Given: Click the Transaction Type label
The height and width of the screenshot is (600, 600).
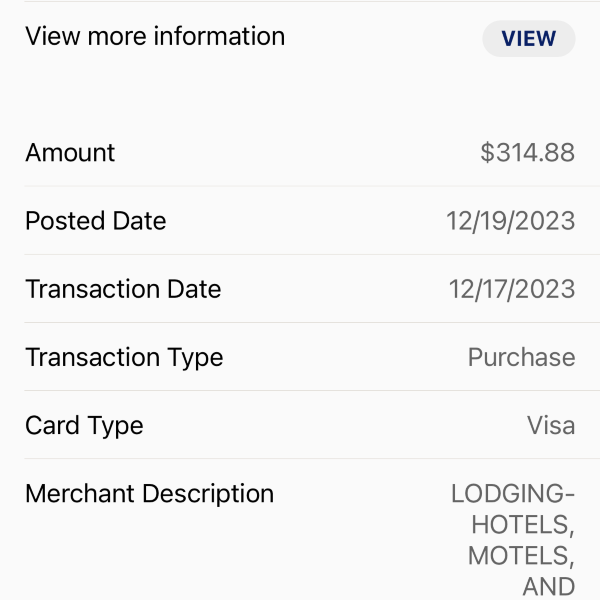Looking at the screenshot, I should point(124,357).
